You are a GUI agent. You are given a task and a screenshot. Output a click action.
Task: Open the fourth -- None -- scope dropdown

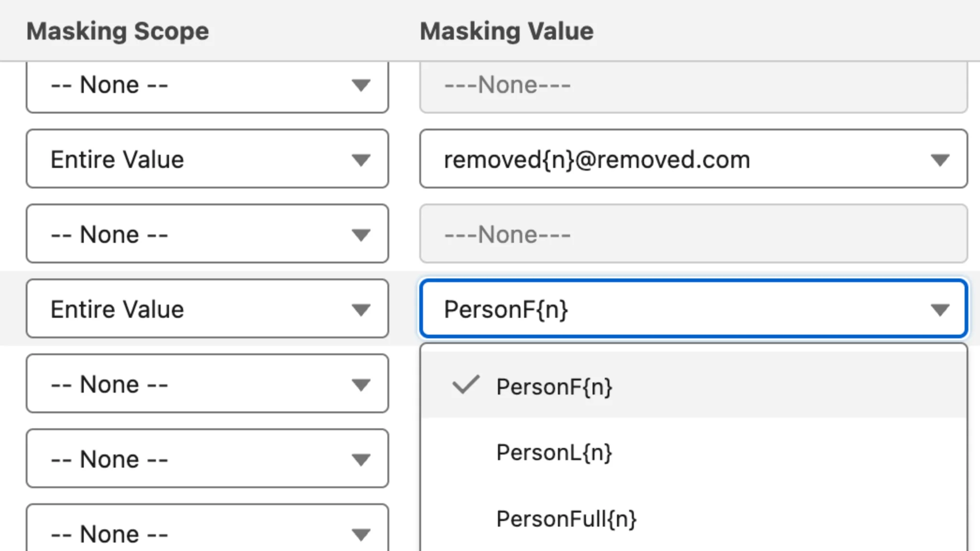point(207,458)
